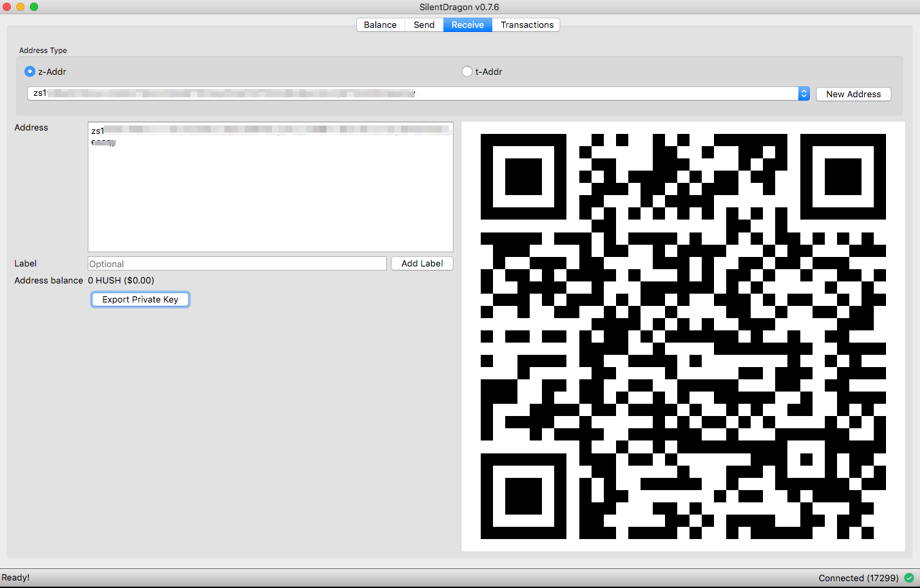Click the SilentDragon v0.7.6 window title
Viewport: 920px width, 588px height.
click(460, 7)
